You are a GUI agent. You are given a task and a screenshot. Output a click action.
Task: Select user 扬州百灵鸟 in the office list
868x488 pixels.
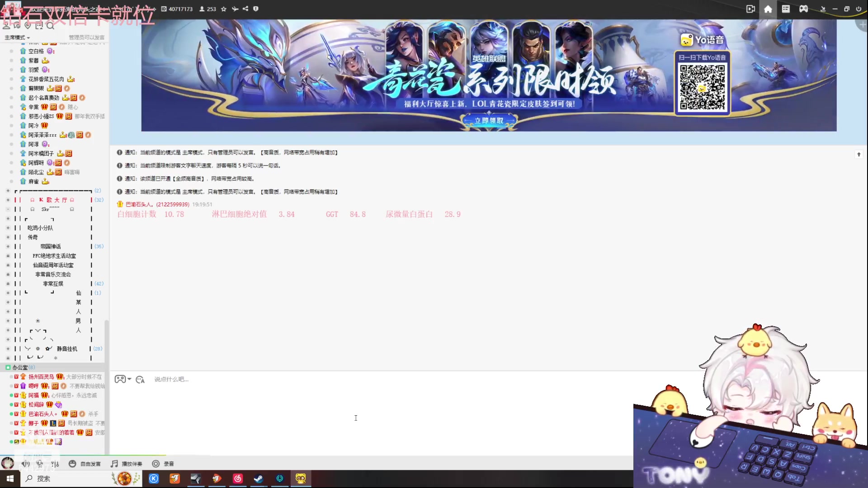pos(41,377)
